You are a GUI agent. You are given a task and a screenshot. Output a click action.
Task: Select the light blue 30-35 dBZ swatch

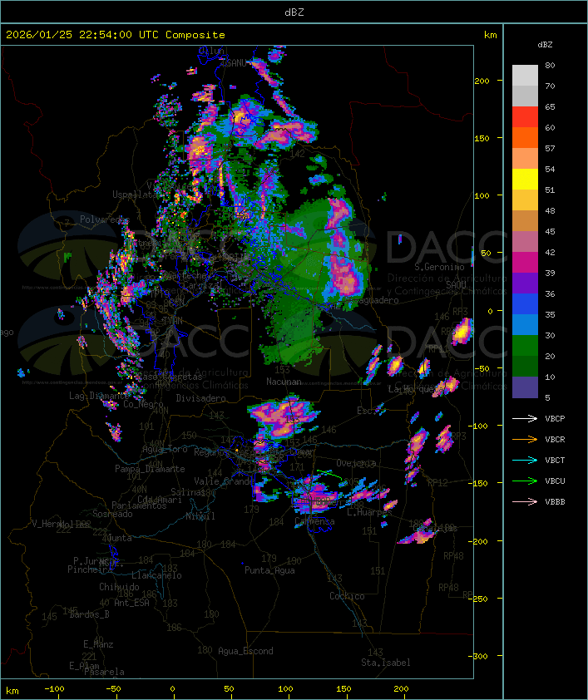tap(525, 324)
